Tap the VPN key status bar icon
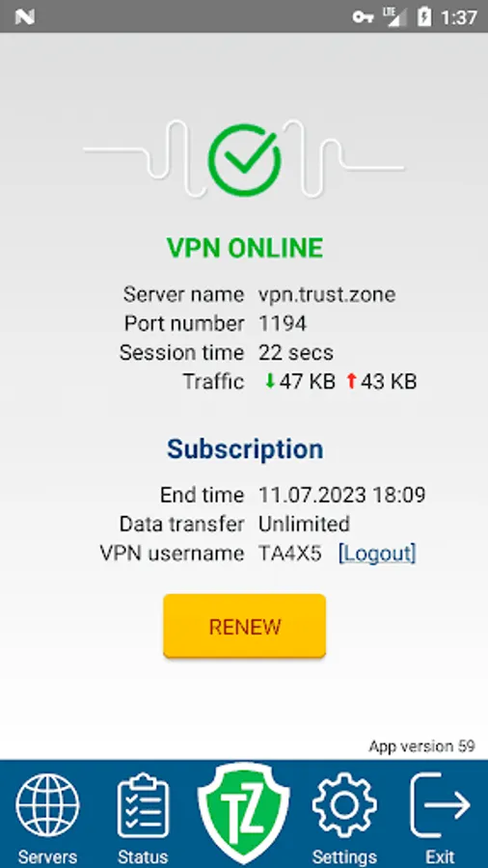 coord(363,17)
